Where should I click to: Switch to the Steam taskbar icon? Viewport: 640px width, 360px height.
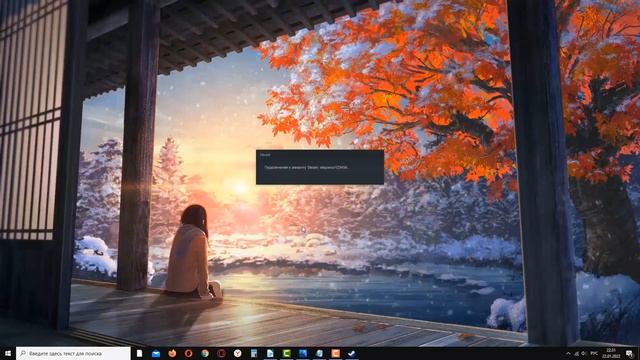pyautogui.click(x=351, y=353)
